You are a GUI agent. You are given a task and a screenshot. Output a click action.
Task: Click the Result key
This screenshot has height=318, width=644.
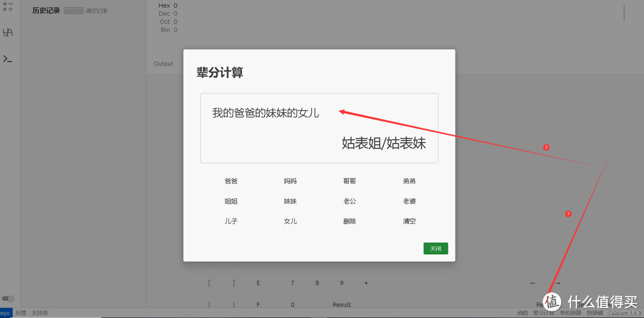[x=342, y=304]
